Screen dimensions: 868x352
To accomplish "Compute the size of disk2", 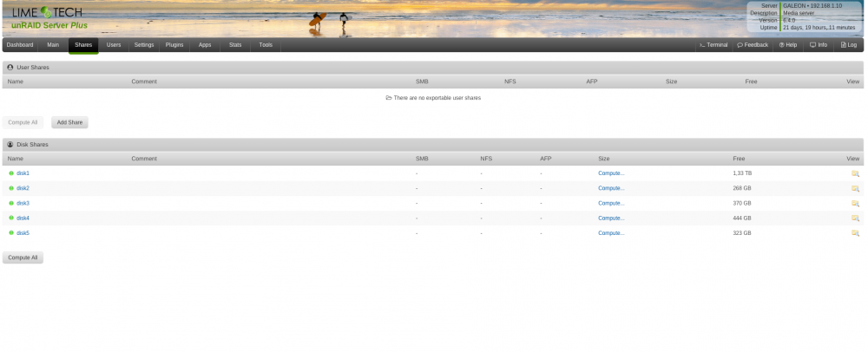I will coord(611,188).
